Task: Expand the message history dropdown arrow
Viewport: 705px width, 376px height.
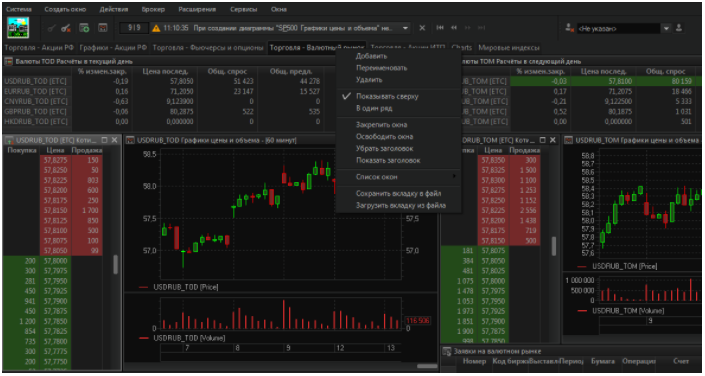Action: pyautogui.click(x=406, y=28)
